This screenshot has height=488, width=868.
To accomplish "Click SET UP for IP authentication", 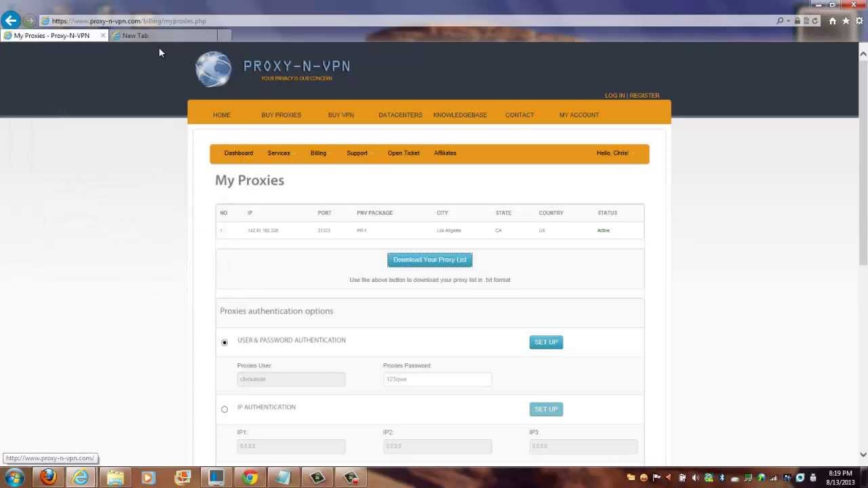I will (546, 409).
